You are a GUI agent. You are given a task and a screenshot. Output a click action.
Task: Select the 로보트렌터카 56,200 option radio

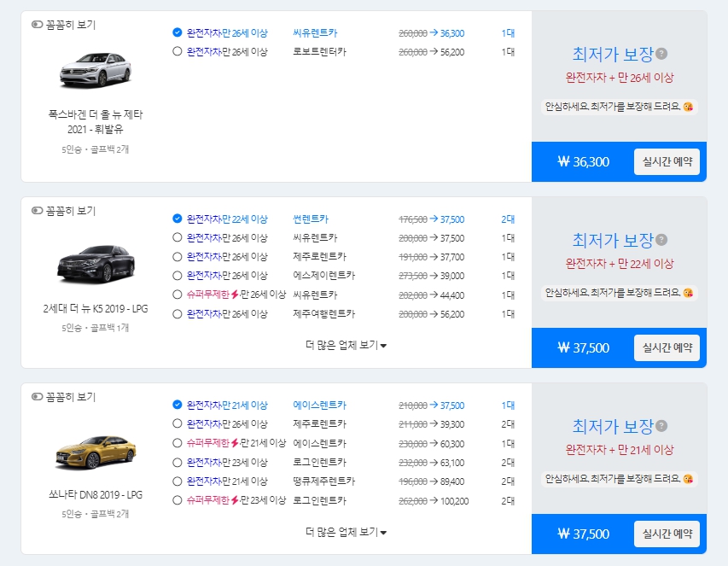pyautogui.click(x=177, y=51)
